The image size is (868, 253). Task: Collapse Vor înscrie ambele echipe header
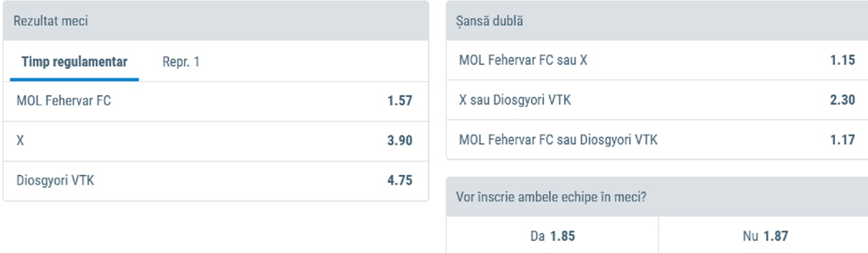click(x=657, y=197)
